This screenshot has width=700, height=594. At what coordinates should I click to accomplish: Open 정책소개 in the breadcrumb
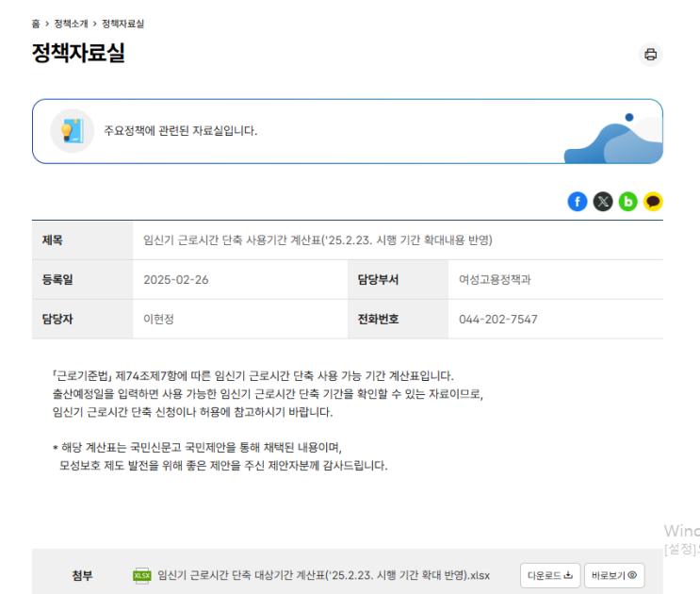[71, 24]
